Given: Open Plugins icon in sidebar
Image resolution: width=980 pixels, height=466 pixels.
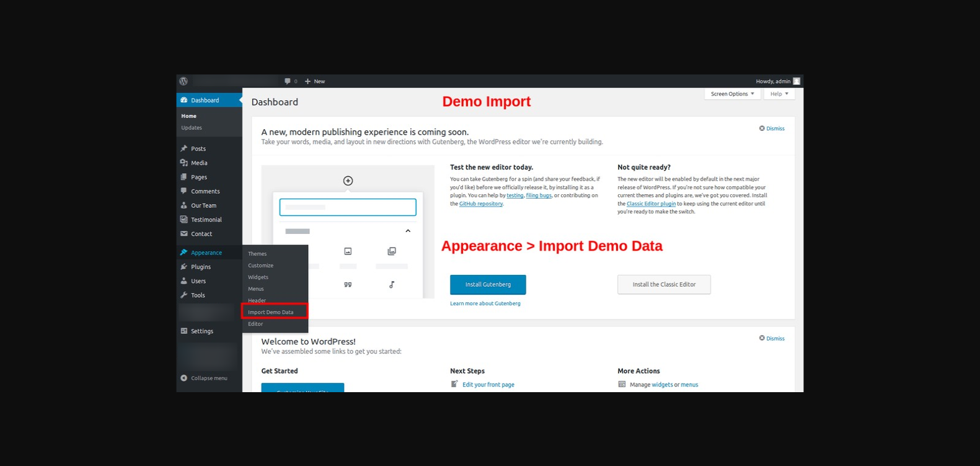Looking at the screenshot, I should click(x=184, y=267).
